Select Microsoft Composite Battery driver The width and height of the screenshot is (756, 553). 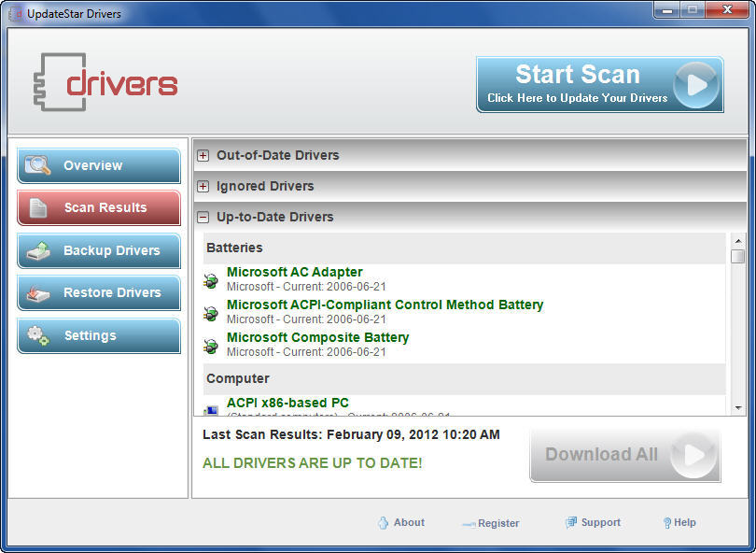(317, 337)
